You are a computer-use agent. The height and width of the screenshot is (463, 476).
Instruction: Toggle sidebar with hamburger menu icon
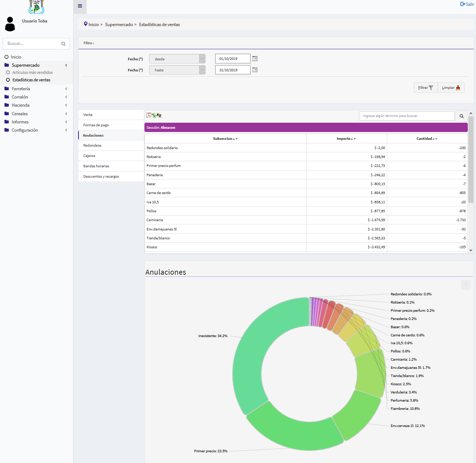80,6
